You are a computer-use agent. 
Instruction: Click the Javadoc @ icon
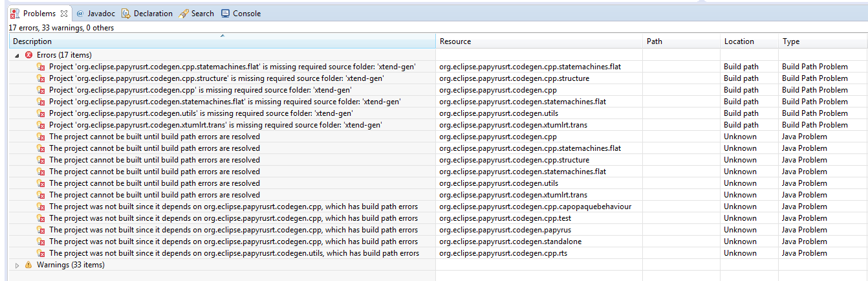click(80, 14)
